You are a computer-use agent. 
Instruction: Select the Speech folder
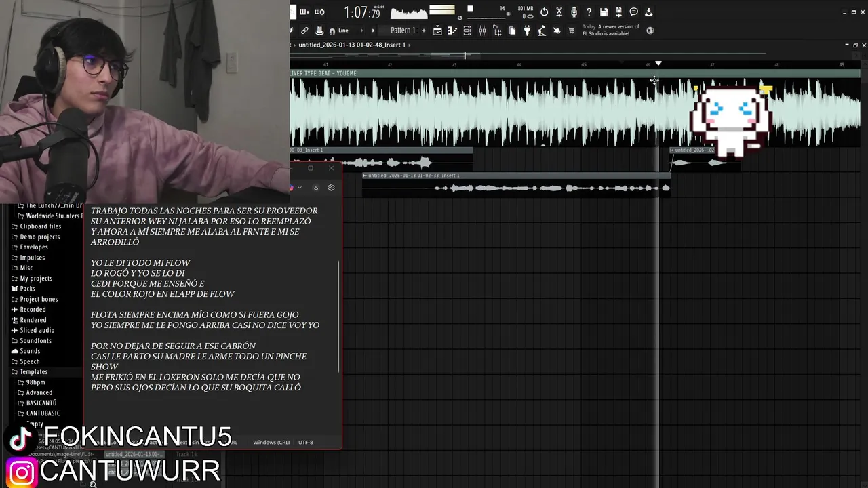coord(25,361)
